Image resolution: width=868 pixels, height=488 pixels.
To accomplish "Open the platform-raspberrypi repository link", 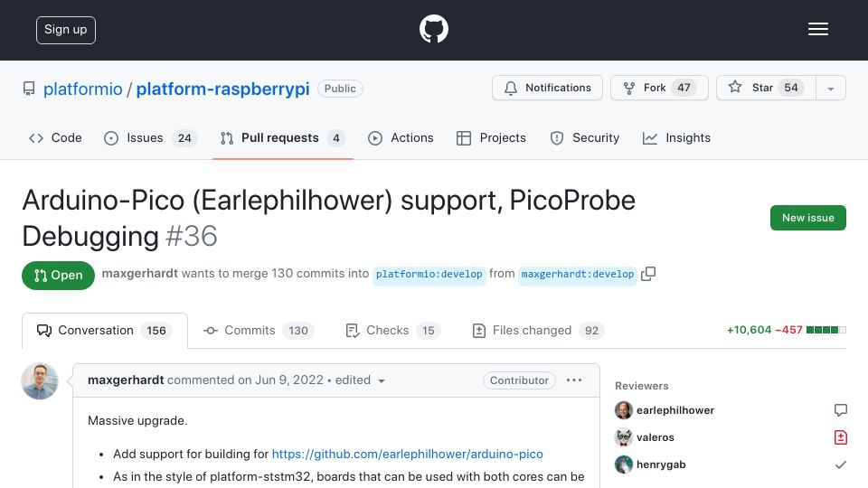I will [222, 89].
